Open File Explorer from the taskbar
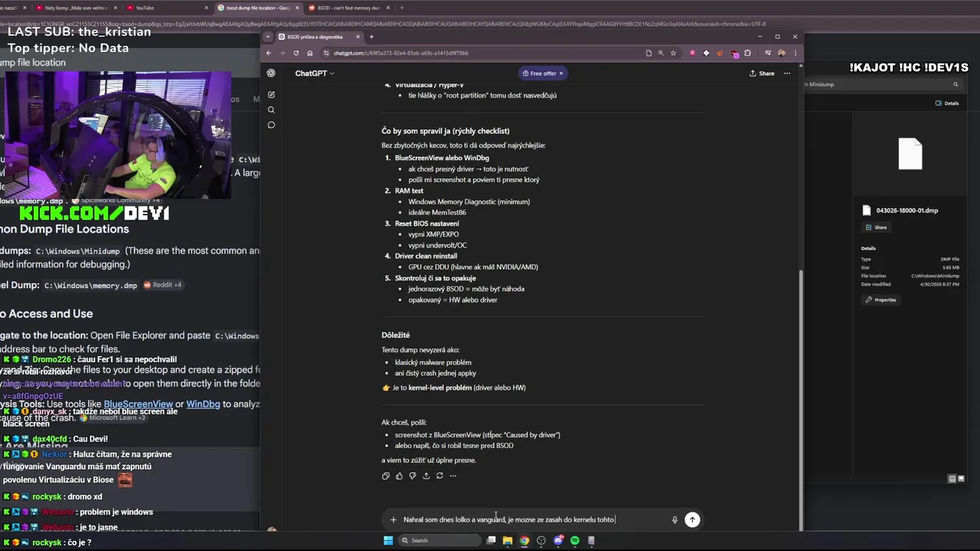 pos(508,540)
